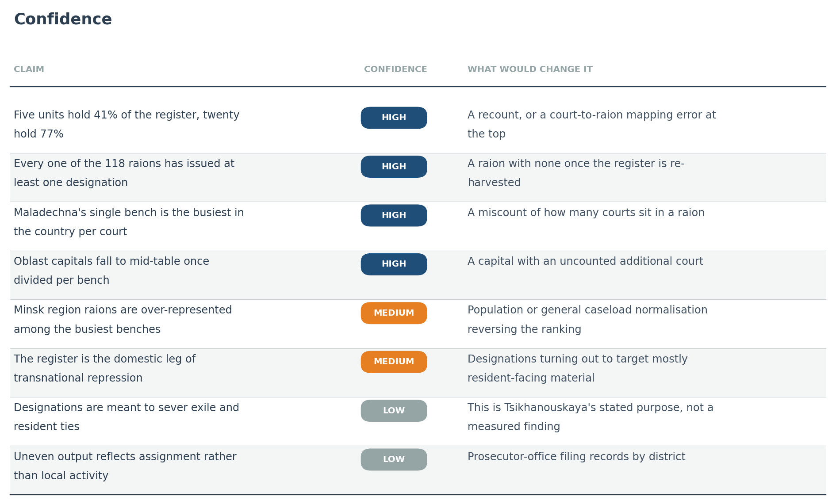836x504 pixels.
Task: Click the WHAT WOULD CHANGE IT header
Action: coord(530,69)
